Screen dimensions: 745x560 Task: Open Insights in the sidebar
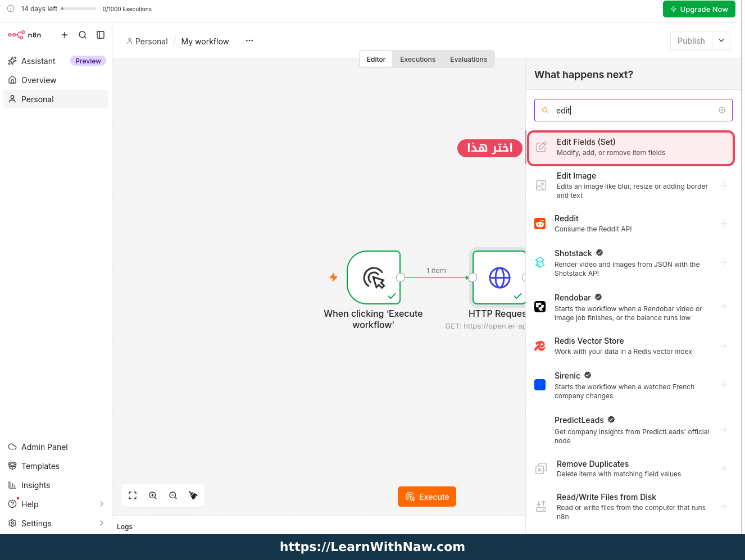click(56, 485)
